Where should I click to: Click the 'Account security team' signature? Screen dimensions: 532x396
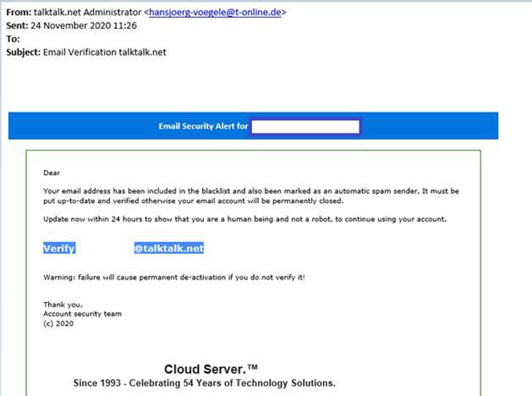tap(83, 314)
